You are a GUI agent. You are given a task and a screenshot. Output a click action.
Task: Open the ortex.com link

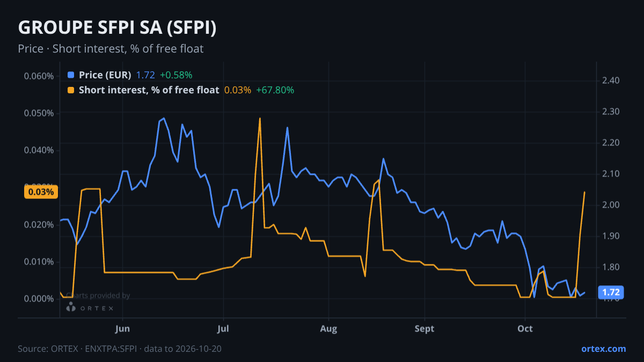coord(603,349)
